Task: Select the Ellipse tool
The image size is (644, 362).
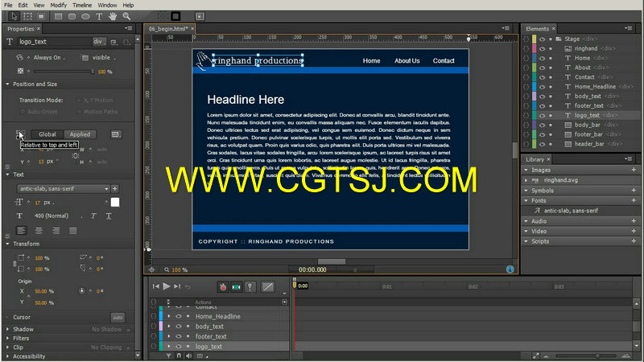Action: [85, 16]
